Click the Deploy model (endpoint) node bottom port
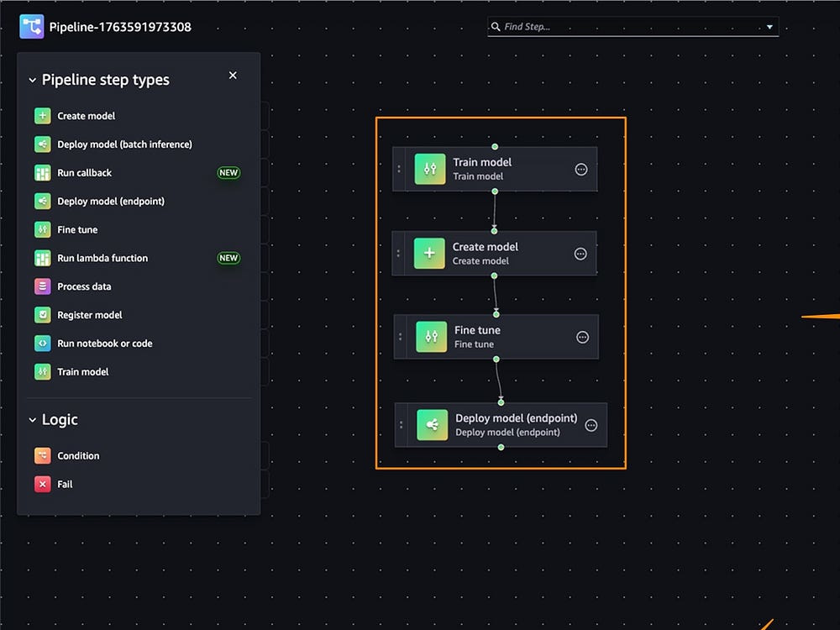Viewport: 840px width, 630px height. [x=501, y=448]
